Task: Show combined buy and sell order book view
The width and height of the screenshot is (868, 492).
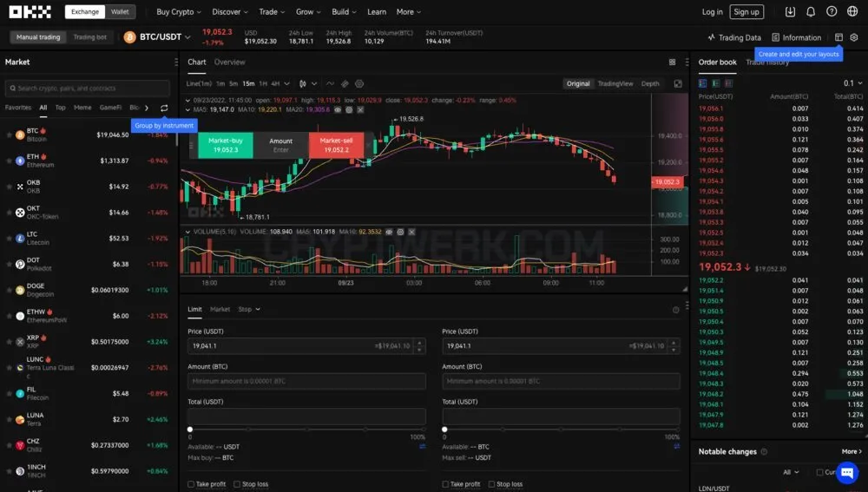Action: (x=702, y=83)
